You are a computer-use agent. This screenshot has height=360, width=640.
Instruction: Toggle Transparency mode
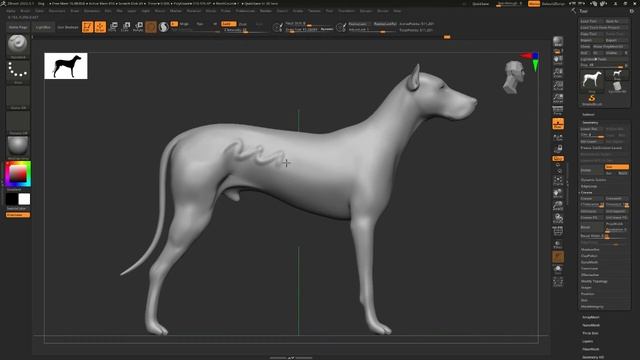(x=558, y=244)
